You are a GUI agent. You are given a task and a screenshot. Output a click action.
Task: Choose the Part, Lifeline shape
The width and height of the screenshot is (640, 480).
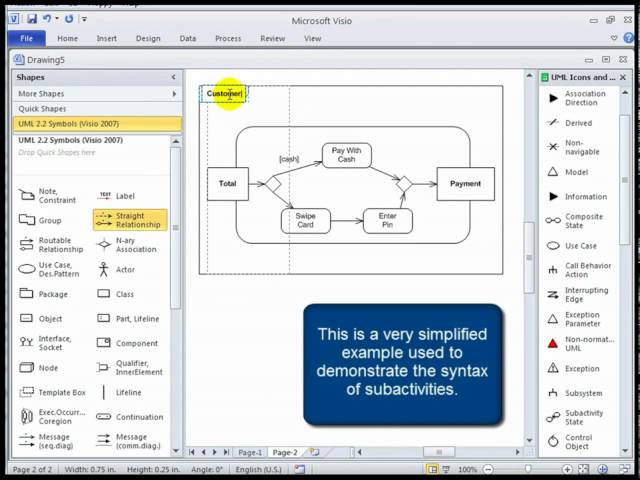click(128, 318)
